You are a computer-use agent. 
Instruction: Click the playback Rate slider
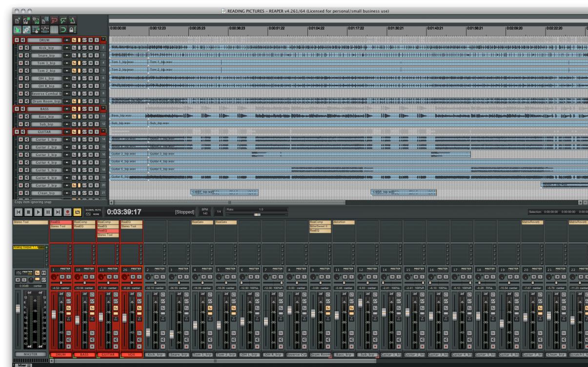(x=257, y=214)
